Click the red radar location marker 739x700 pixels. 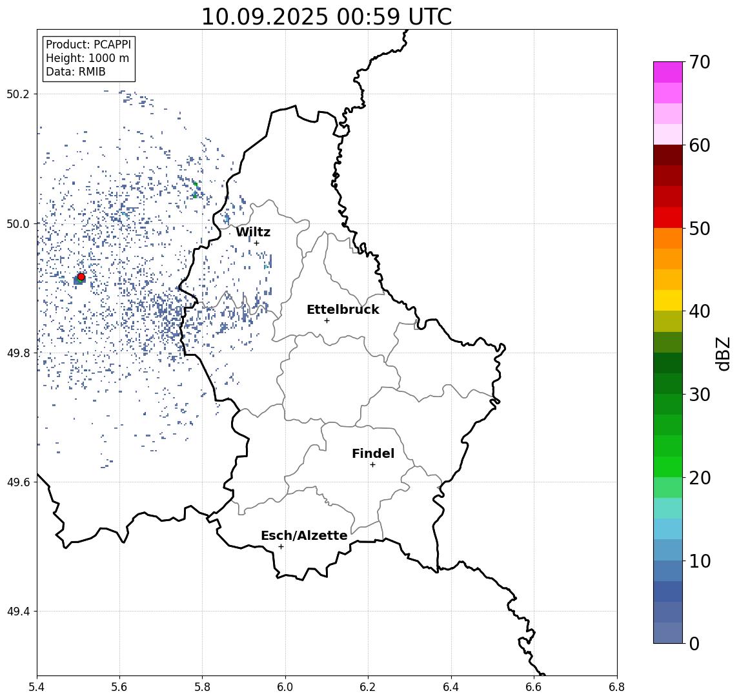coord(81,277)
